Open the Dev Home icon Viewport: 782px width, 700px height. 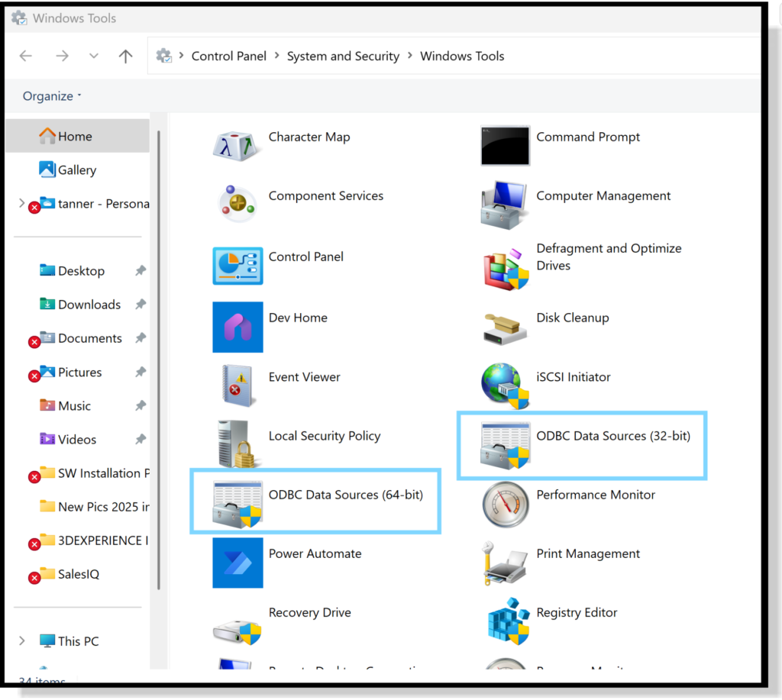click(x=238, y=327)
